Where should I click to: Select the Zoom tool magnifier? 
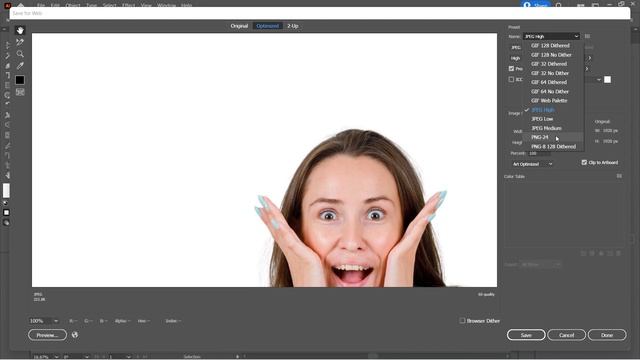(20, 54)
